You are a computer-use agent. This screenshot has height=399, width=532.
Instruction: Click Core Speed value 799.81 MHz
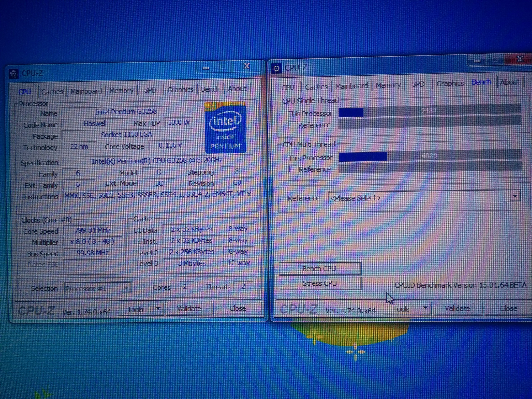tap(93, 230)
